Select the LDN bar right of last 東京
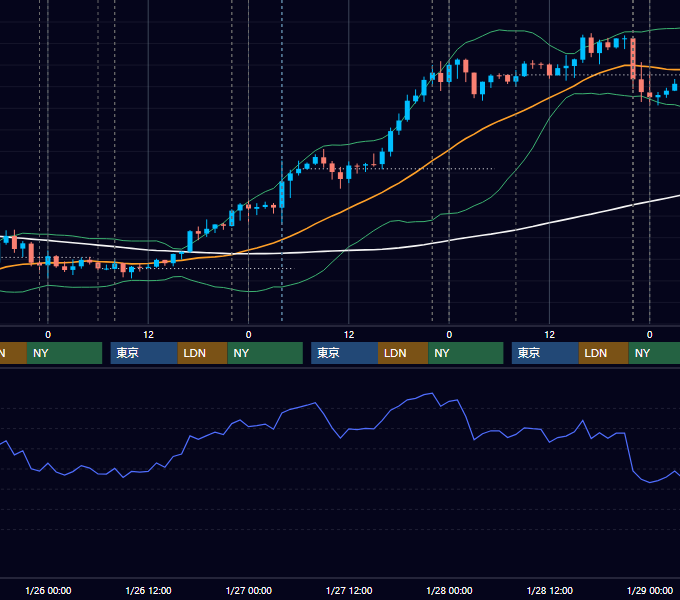The height and width of the screenshot is (600, 680). point(604,353)
